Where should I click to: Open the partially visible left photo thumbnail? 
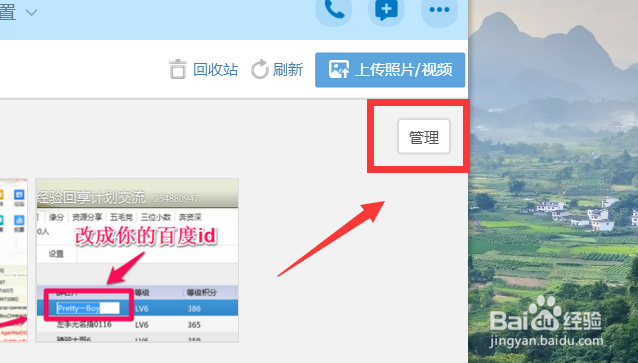pos(13,260)
